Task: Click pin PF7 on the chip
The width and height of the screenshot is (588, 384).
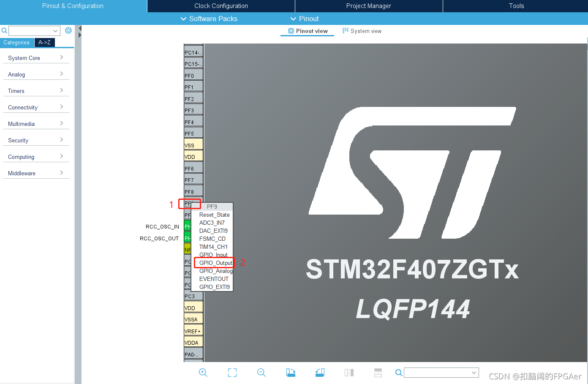Action: (193, 180)
